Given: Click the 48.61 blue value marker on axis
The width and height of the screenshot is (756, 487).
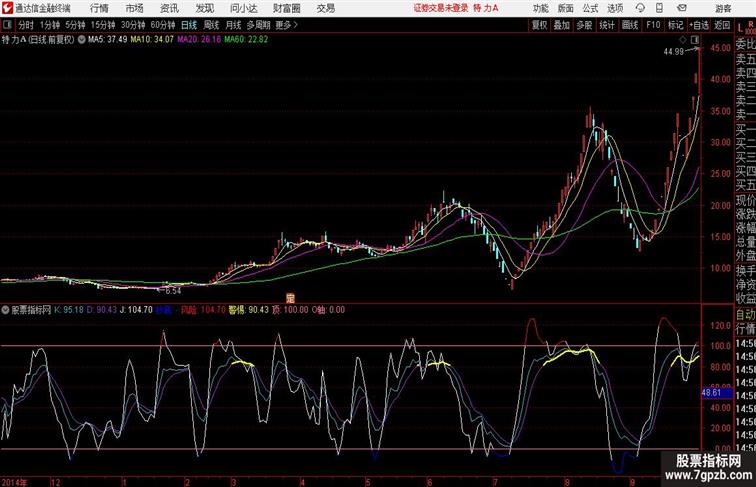Looking at the screenshot, I should pyautogui.click(x=716, y=392).
